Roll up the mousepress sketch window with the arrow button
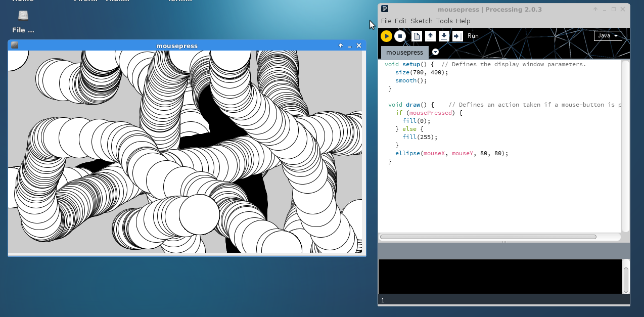This screenshot has height=317, width=644. click(x=341, y=46)
